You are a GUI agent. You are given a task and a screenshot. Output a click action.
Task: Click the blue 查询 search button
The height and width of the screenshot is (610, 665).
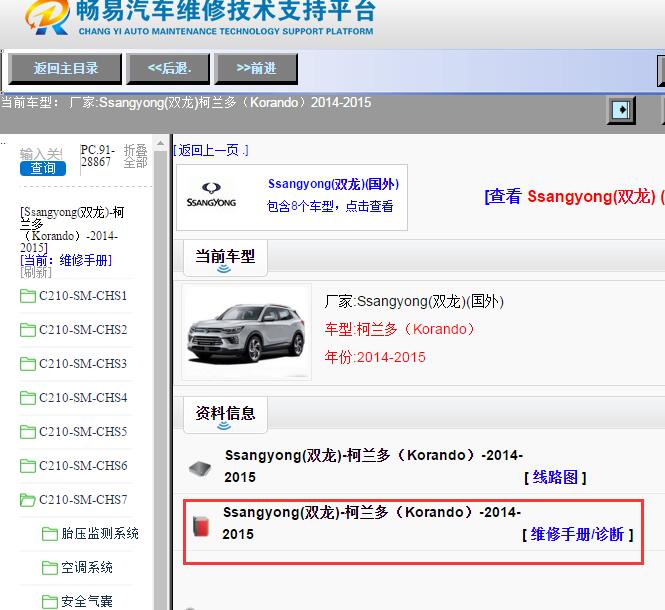(43, 168)
